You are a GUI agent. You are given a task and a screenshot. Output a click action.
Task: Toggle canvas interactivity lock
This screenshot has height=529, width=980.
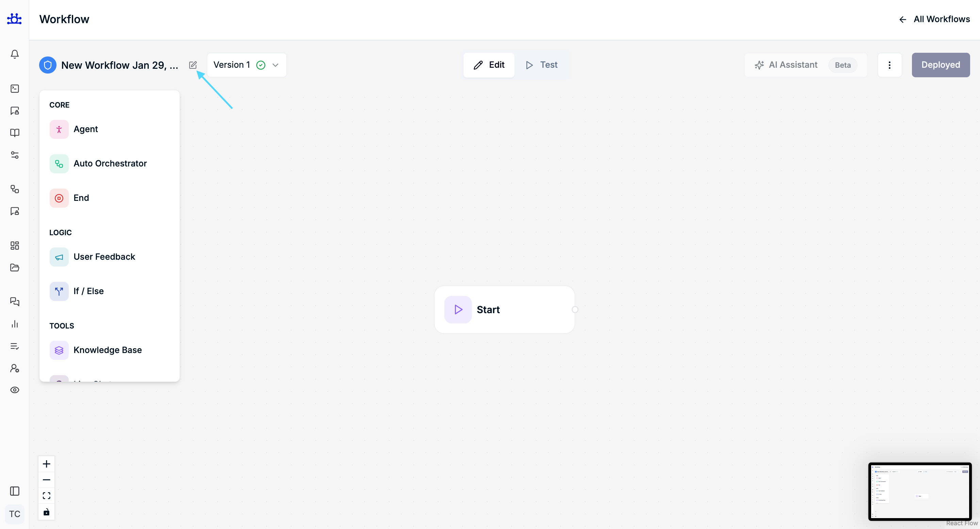click(x=46, y=512)
